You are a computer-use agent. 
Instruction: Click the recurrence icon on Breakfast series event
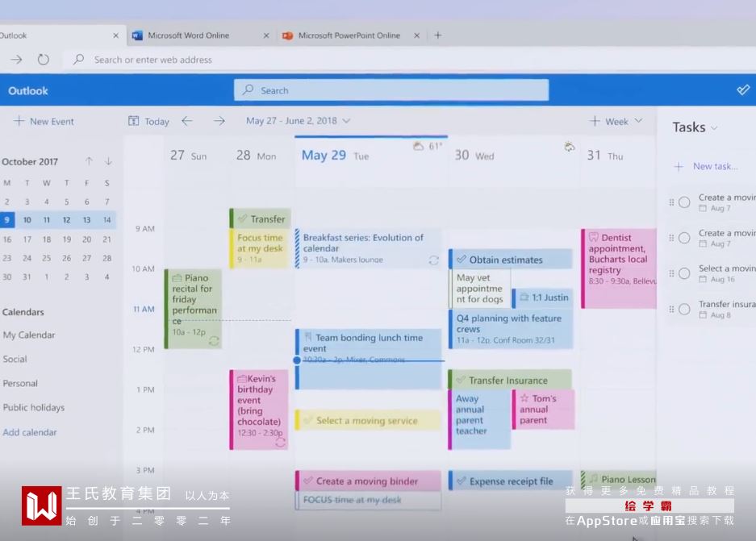(433, 260)
